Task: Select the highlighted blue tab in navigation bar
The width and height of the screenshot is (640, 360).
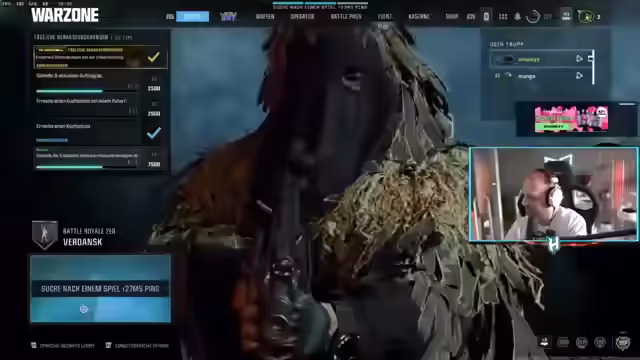Action: (x=192, y=16)
